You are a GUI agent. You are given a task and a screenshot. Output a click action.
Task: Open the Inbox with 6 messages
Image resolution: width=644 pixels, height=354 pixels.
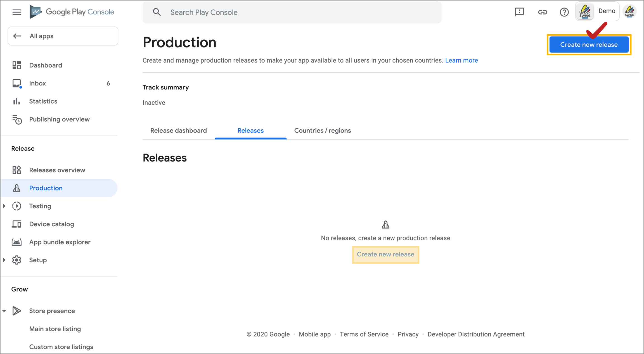tap(37, 83)
